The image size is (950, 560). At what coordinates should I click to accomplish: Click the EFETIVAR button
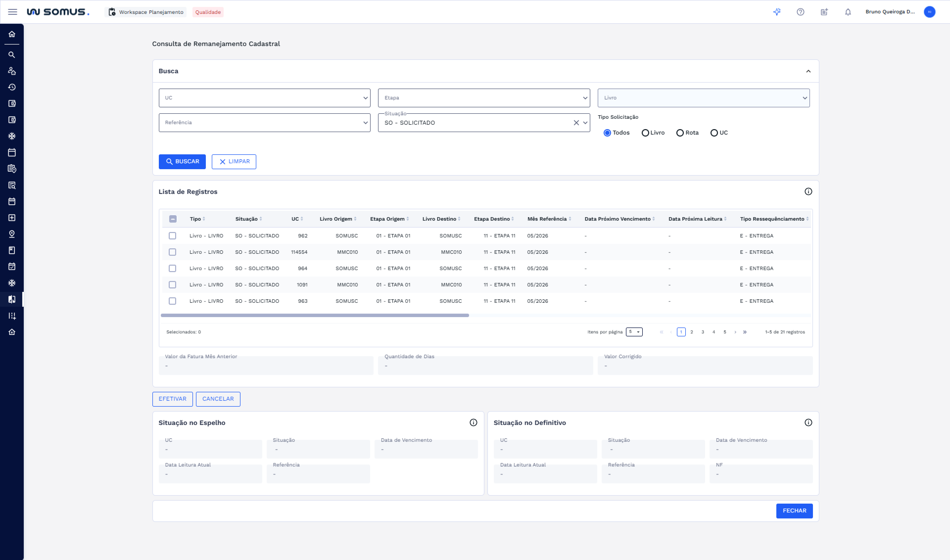(172, 399)
